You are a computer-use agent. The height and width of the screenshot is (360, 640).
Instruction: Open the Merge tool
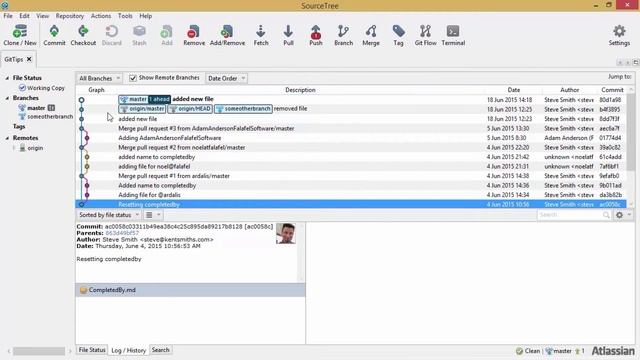point(371,35)
